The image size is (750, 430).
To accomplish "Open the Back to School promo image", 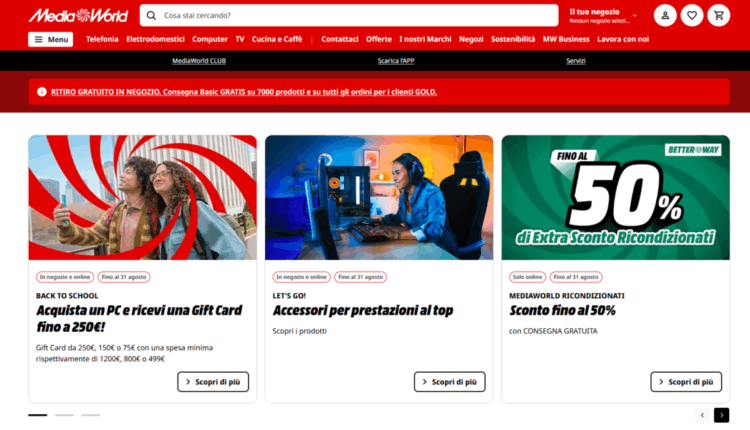I will [143, 198].
